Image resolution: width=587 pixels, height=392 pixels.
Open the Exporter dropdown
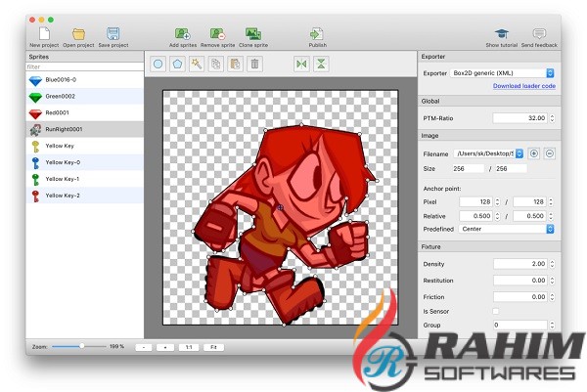[x=502, y=73]
